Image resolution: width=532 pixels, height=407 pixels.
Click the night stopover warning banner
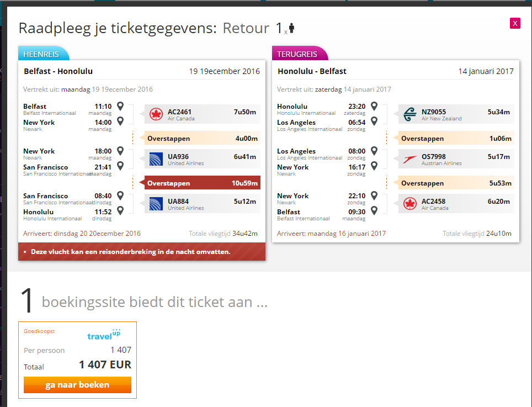coord(142,251)
